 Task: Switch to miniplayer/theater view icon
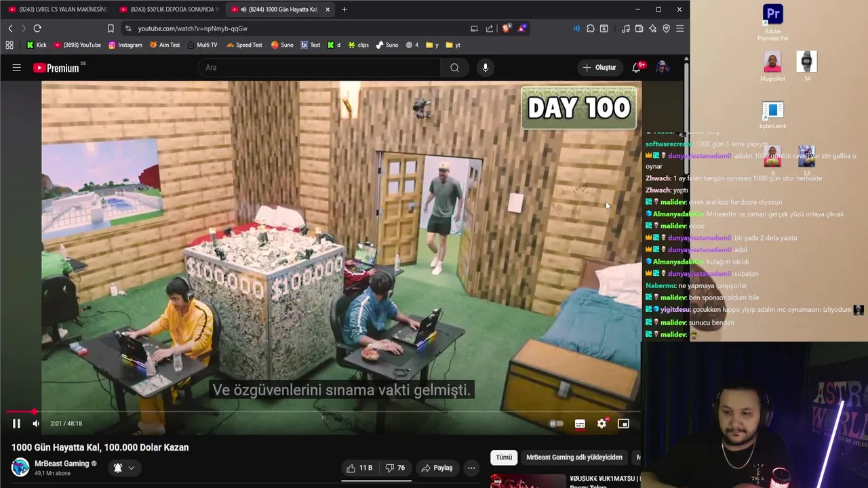[x=623, y=424]
